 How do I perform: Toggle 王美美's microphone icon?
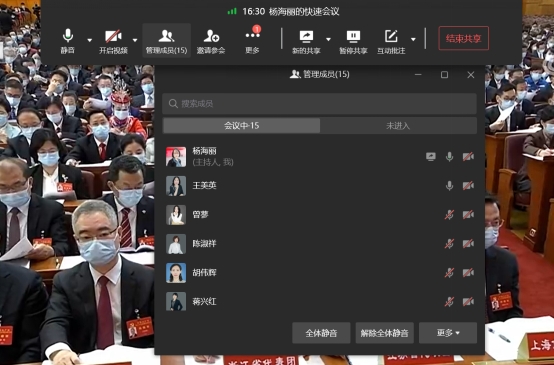click(x=449, y=186)
